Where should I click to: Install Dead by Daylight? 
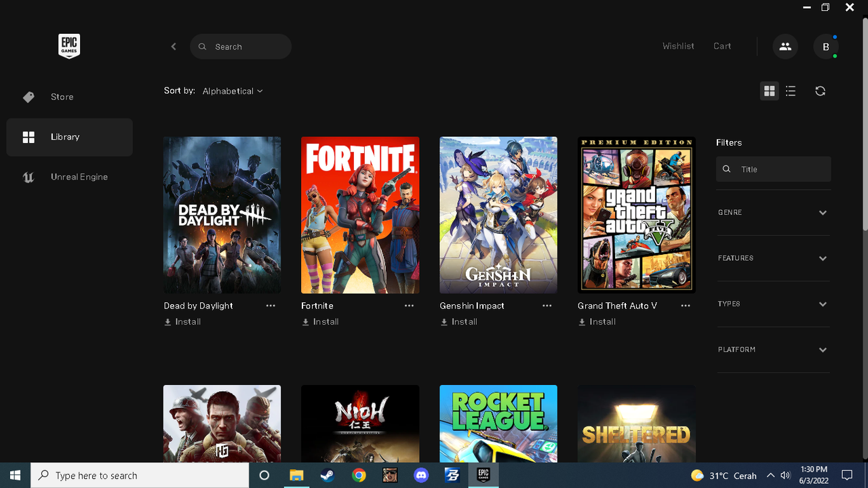click(182, 322)
